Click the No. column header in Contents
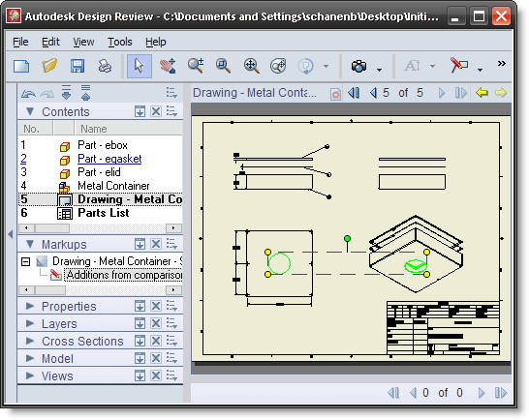The height and width of the screenshot is (420, 529). 35,129
